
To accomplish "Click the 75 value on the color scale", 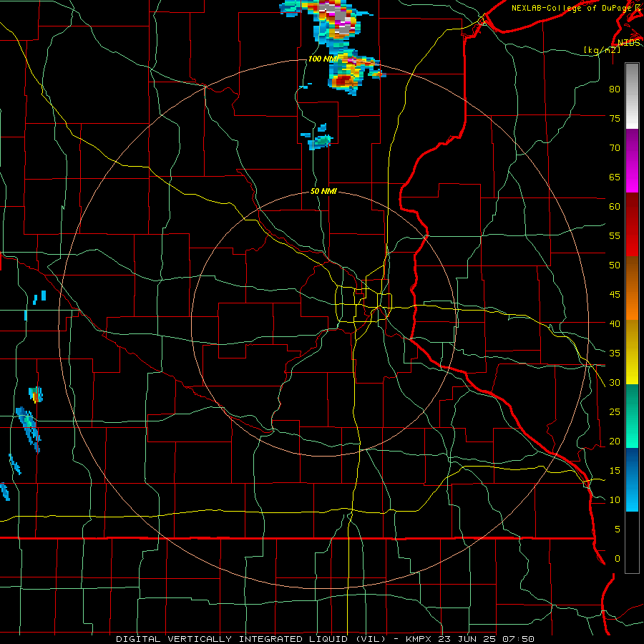I will 615,118.
